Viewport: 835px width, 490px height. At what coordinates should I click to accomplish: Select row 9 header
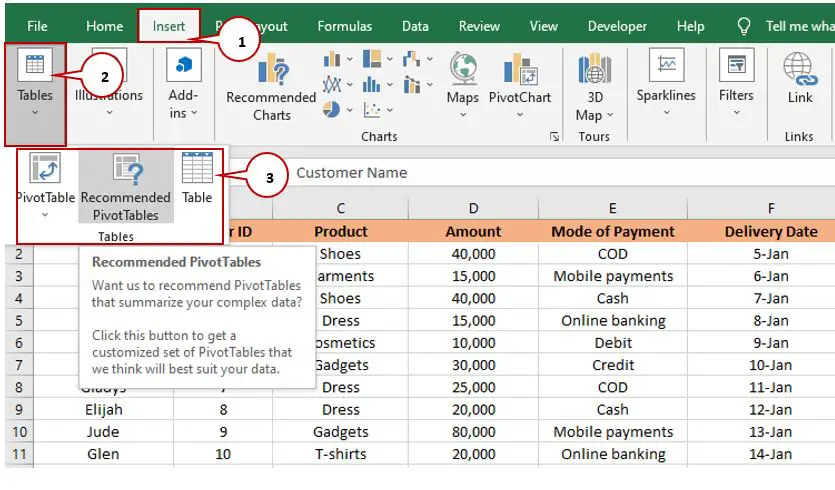[19, 410]
